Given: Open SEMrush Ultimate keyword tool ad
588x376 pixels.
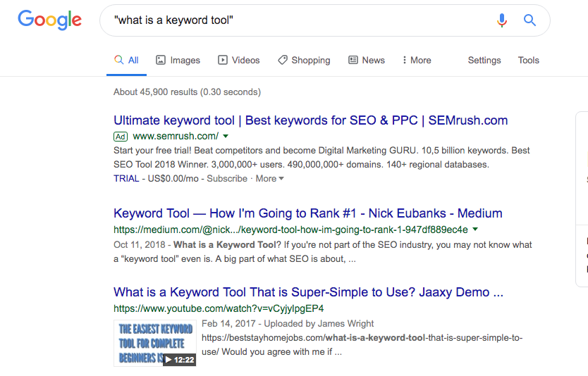Looking at the screenshot, I should 310,120.
